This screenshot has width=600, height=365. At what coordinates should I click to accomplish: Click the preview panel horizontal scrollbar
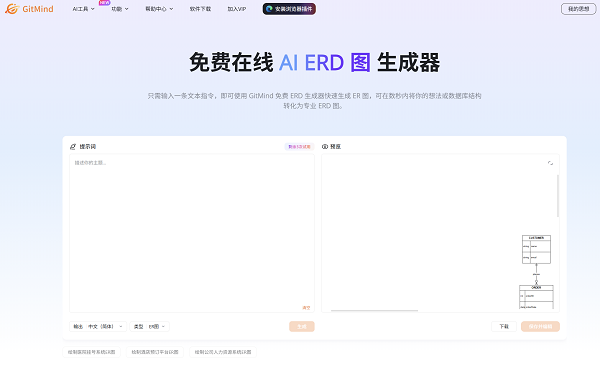click(x=374, y=311)
